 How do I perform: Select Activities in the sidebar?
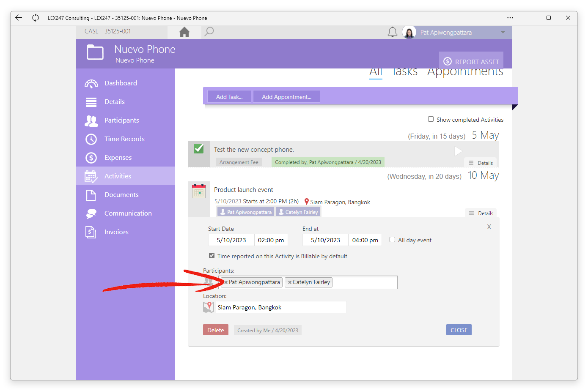[126, 176]
